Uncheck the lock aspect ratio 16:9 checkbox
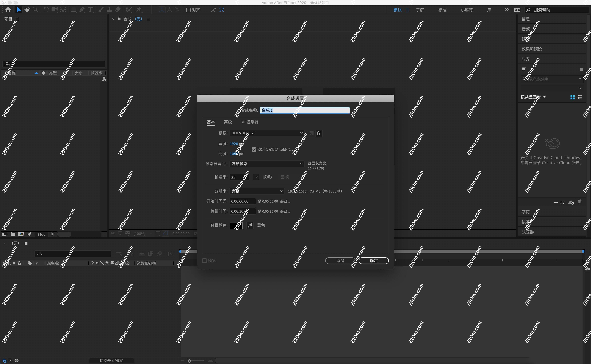The height and width of the screenshot is (364, 591). pyautogui.click(x=254, y=150)
